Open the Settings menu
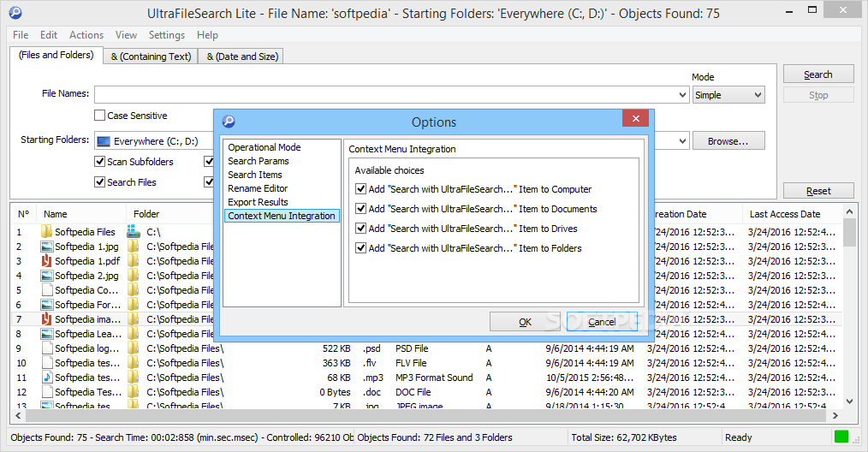The height and width of the screenshot is (452, 868). (x=167, y=35)
